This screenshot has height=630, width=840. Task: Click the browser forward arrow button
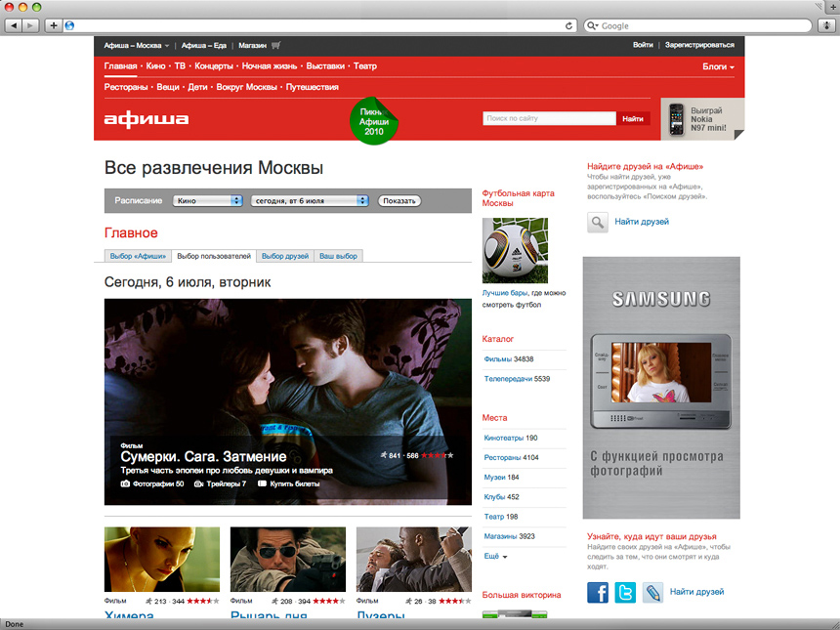(x=30, y=25)
